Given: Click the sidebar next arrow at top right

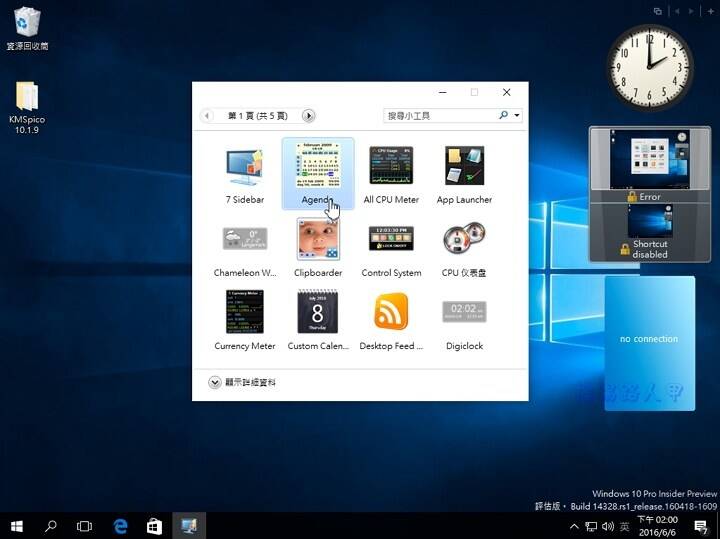Looking at the screenshot, I should [x=691, y=11].
